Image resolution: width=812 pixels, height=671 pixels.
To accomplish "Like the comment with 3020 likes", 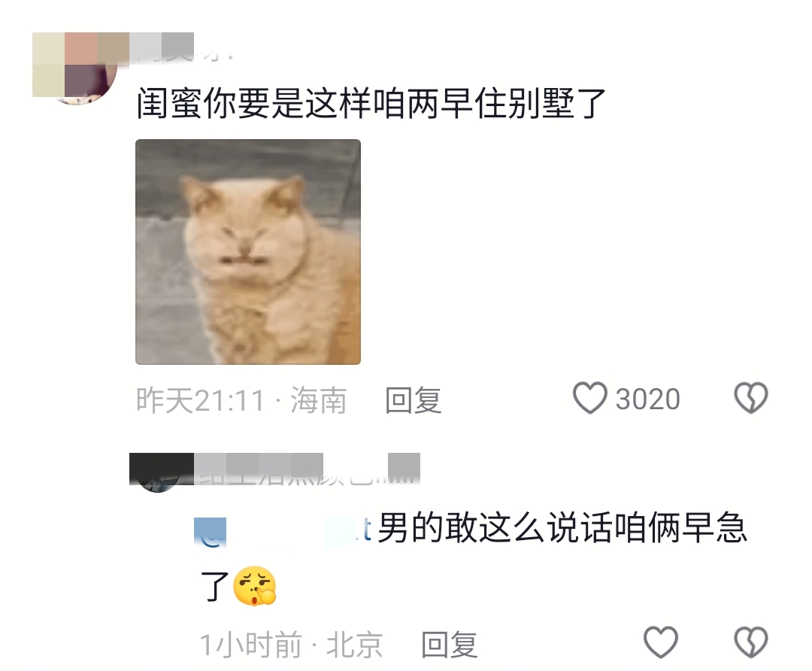I will (x=589, y=398).
